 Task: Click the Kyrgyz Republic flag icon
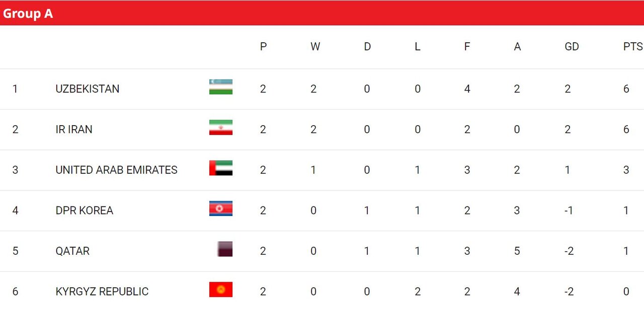pos(221,290)
